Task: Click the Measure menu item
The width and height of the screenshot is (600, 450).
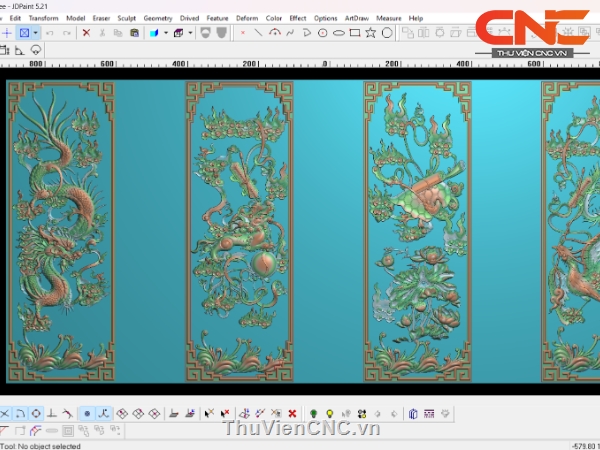Action: point(389,18)
